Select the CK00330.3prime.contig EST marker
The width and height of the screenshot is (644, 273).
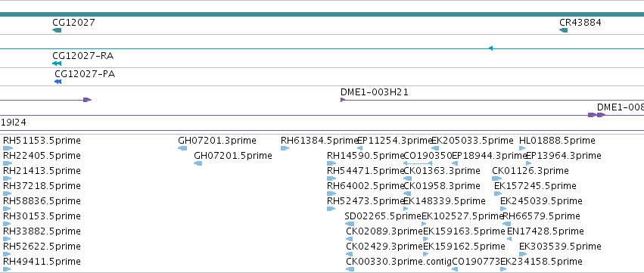[x=350, y=269]
